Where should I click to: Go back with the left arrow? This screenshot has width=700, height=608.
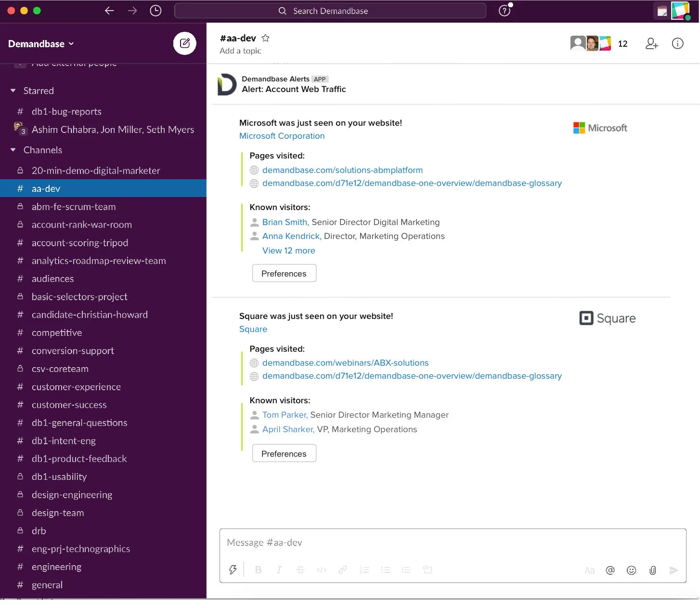(109, 11)
